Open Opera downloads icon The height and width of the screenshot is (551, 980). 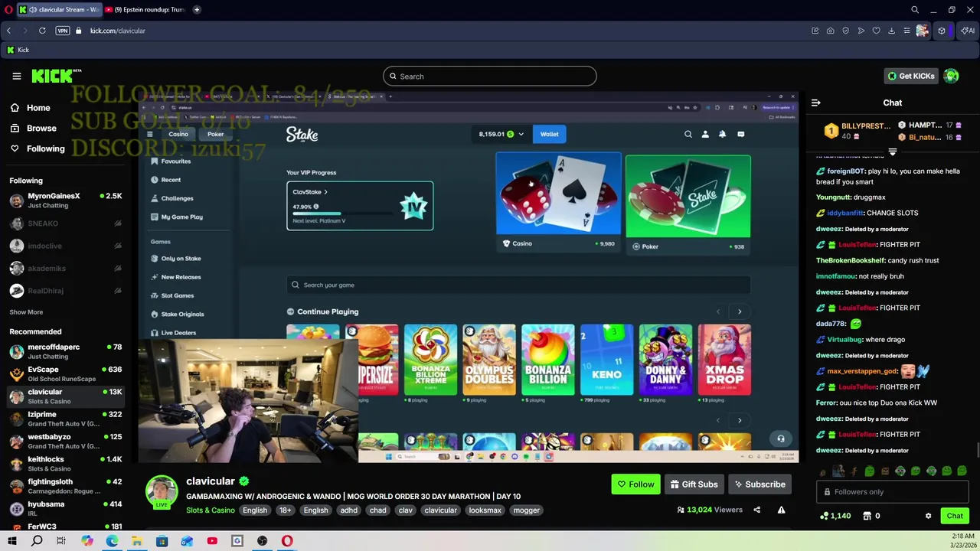point(891,31)
